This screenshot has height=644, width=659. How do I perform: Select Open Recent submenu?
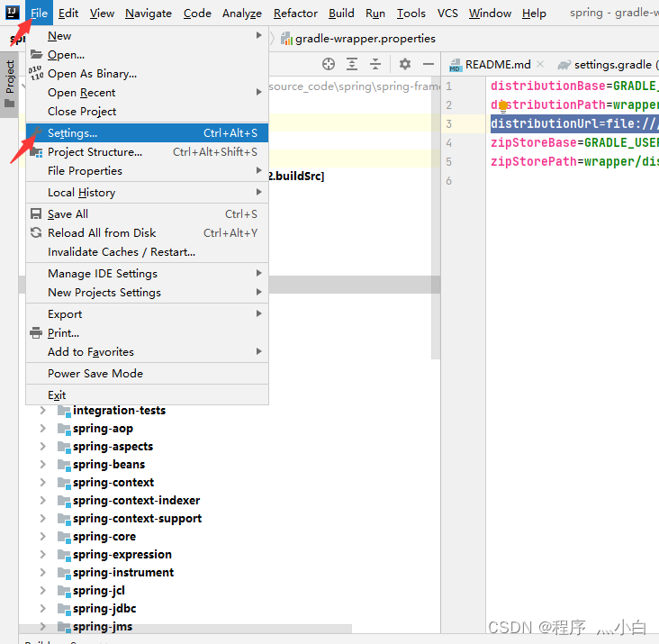tap(147, 93)
